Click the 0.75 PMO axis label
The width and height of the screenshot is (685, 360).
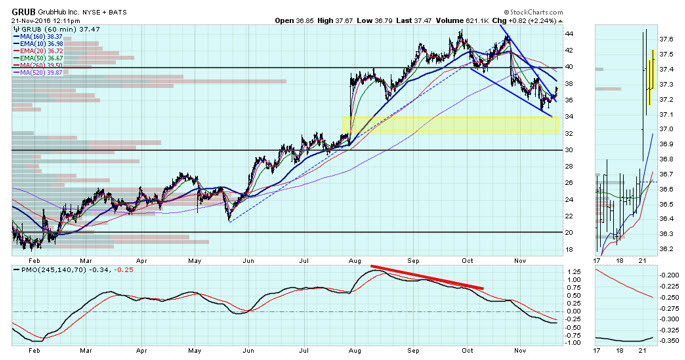coord(574,287)
